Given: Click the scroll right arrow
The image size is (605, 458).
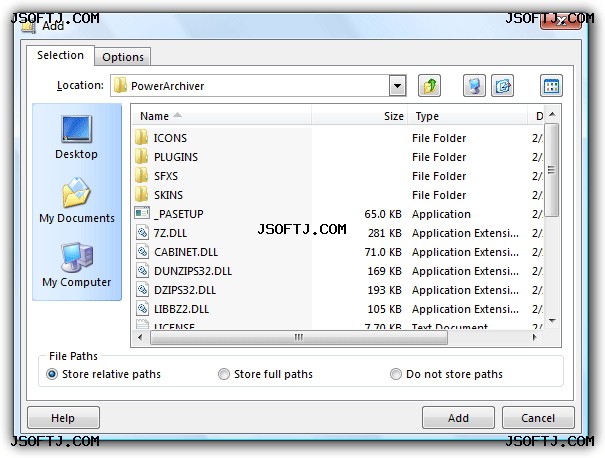Looking at the screenshot, I should [534, 337].
